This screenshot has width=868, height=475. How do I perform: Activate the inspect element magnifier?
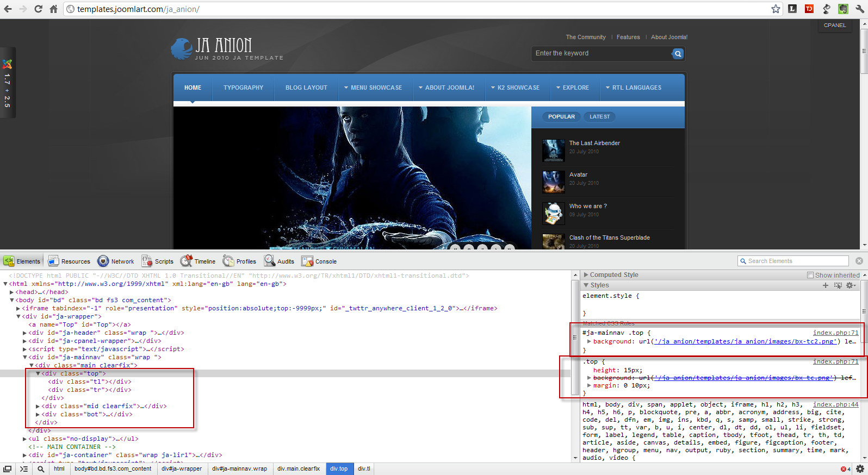pos(41,469)
